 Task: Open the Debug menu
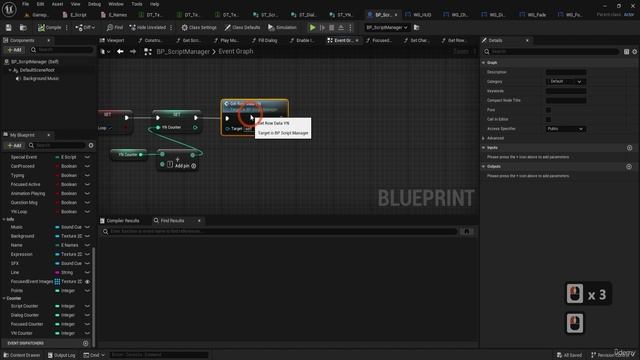pyautogui.click(x=94, y=4)
